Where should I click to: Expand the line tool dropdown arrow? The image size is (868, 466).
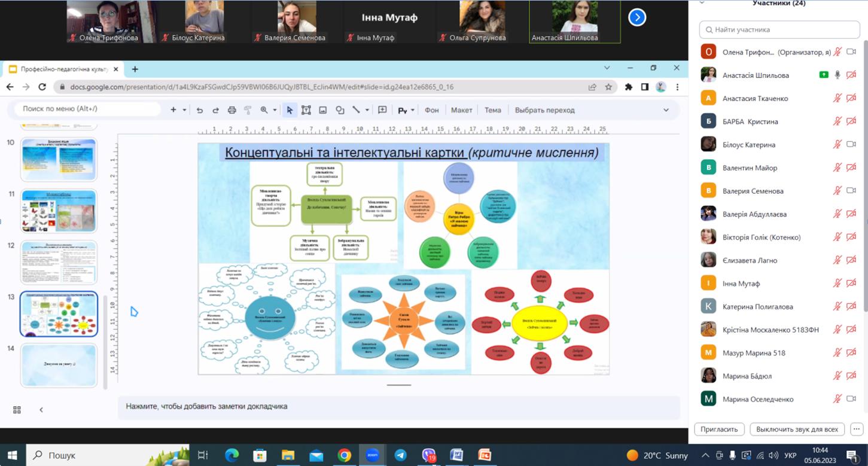[367, 110]
